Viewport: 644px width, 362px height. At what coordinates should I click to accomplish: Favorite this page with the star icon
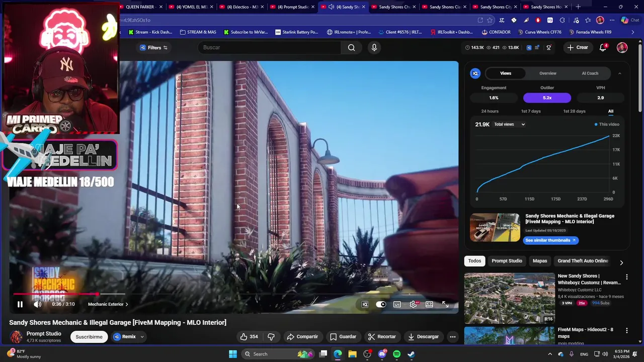pyautogui.click(x=490, y=20)
